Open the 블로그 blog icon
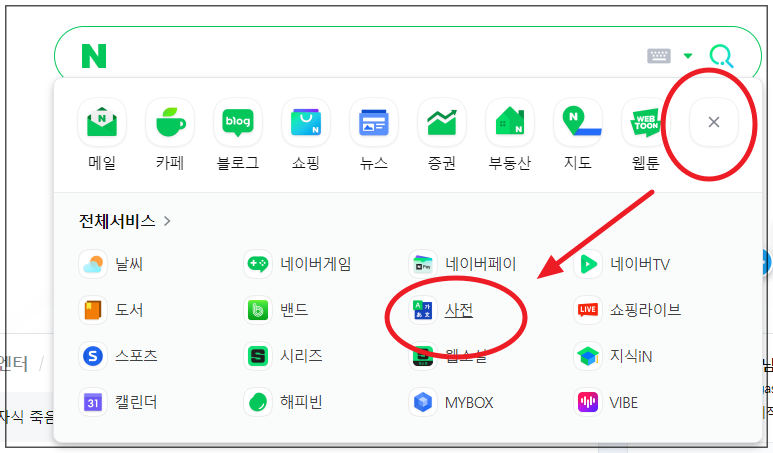Viewport: 773px width, 453px height. (x=238, y=122)
